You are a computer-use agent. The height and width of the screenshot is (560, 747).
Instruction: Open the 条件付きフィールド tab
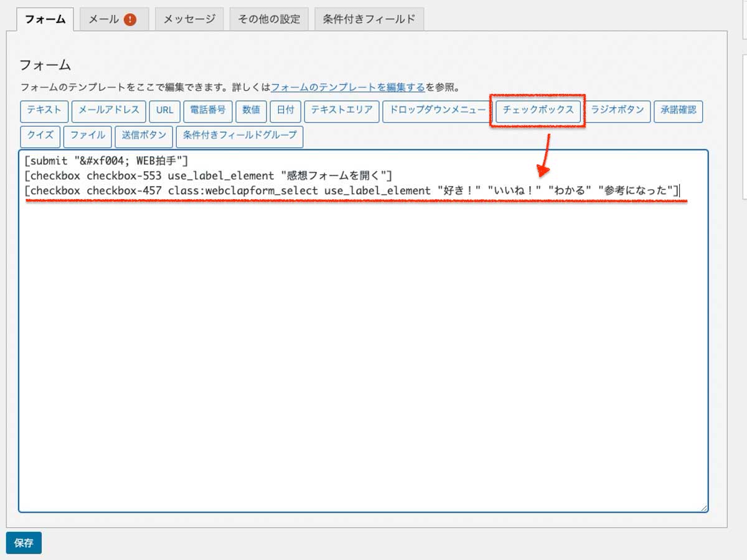click(x=369, y=19)
